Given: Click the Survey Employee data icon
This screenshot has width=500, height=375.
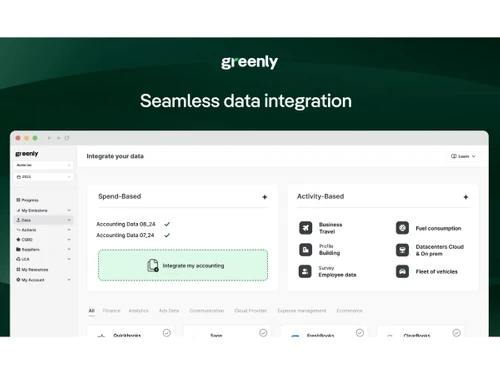Looking at the screenshot, I should 305,271.
